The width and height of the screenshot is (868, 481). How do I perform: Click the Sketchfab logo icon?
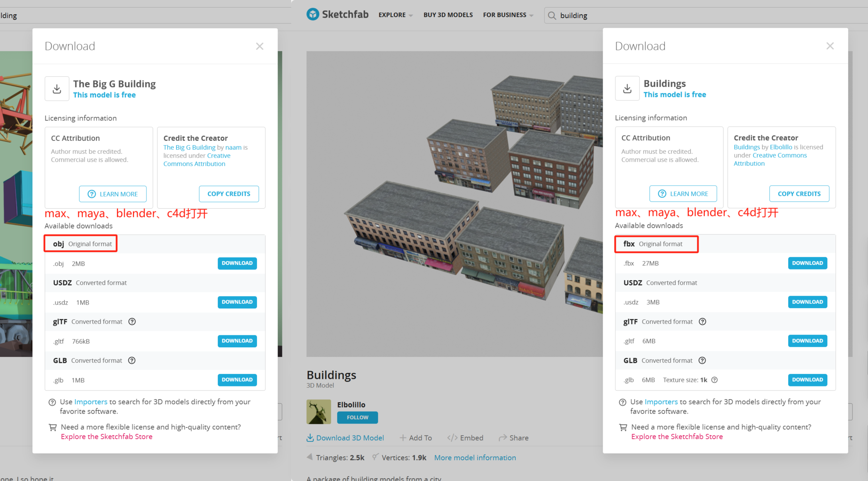pyautogui.click(x=313, y=15)
